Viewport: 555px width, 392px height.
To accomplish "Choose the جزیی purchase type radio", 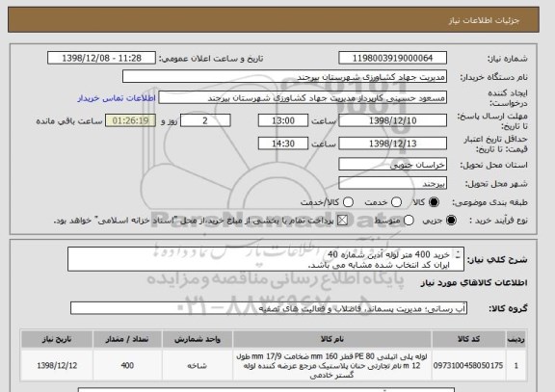I will pyautogui.click(x=451, y=221).
